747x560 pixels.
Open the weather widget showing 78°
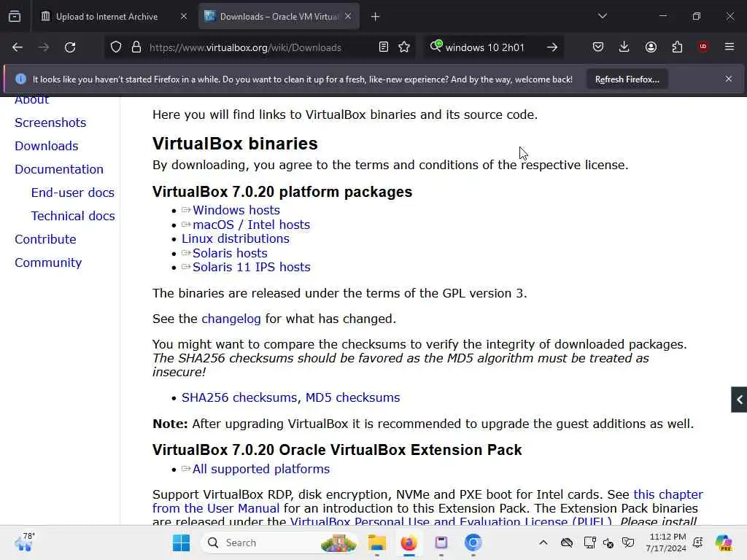point(25,542)
